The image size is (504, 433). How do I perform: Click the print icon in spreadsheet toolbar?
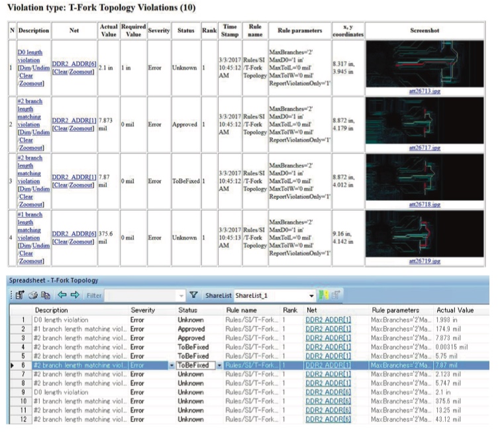tap(33, 295)
